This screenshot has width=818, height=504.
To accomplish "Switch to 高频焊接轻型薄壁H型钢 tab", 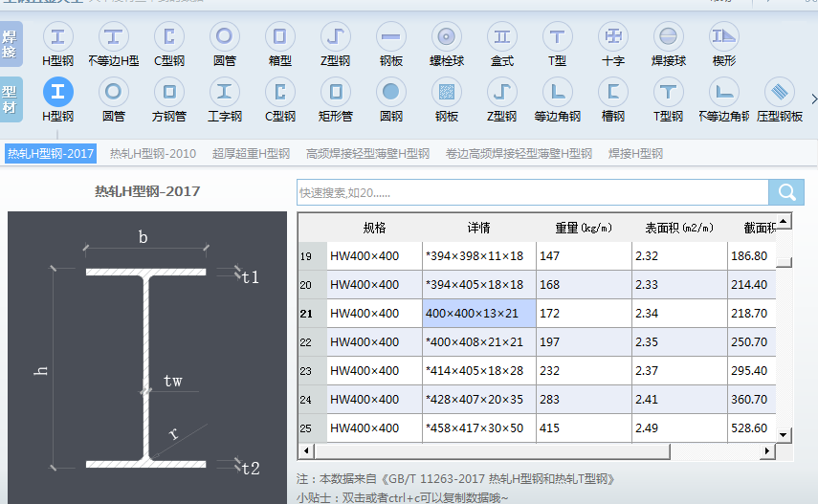I will (367, 154).
